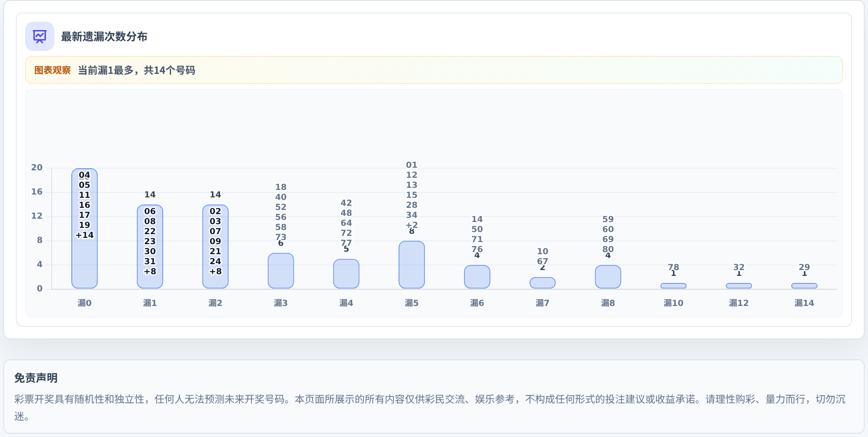Image resolution: width=868 pixels, height=437 pixels.
Task: Click the 漏0 x-axis label
Action: (85, 303)
